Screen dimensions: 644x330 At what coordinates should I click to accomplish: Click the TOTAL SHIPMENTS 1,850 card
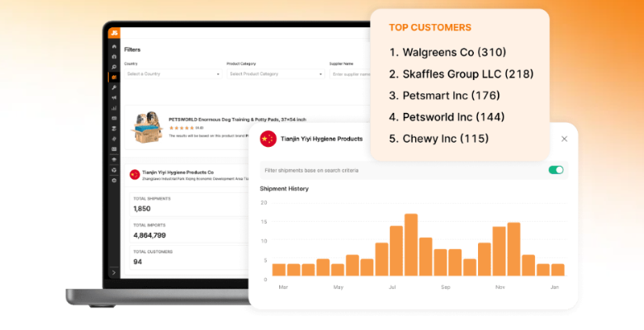click(x=189, y=204)
